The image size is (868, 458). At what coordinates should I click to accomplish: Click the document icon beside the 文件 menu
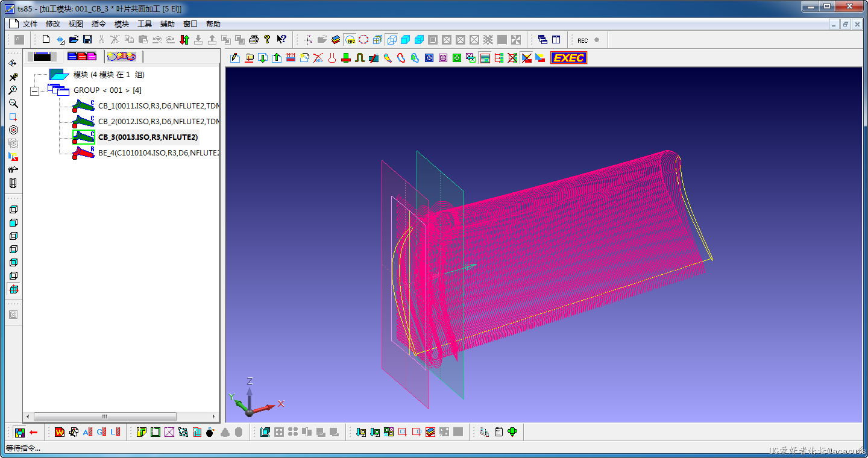point(13,24)
